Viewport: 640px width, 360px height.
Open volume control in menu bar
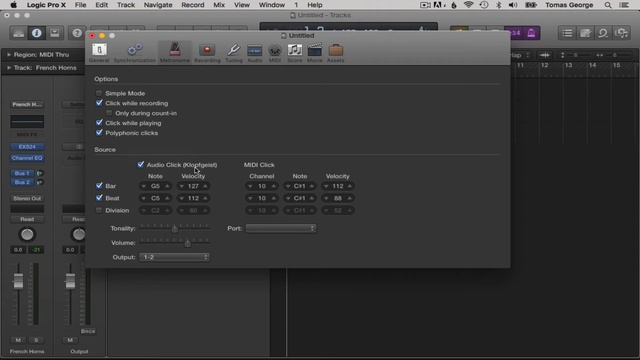(513, 5)
